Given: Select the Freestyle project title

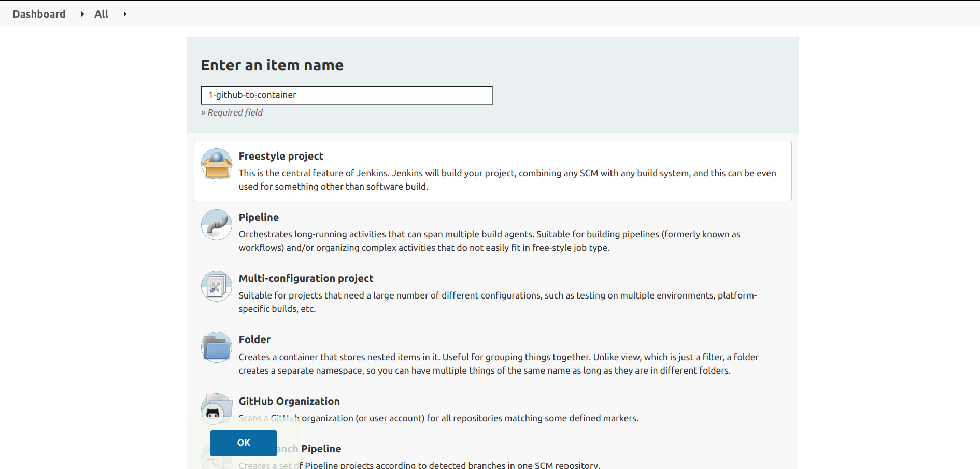Looking at the screenshot, I should (281, 156).
